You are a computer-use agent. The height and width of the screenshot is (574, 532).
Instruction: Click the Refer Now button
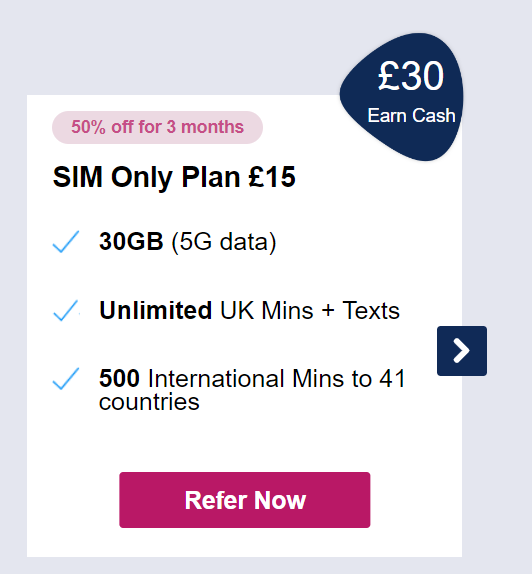(245, 500)
